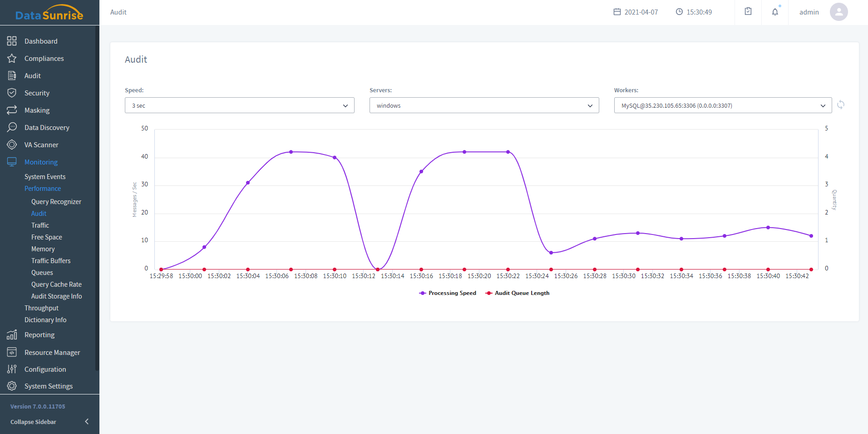Click the System Settings gear icon
Image resolution: width=868 pixels, height=434 pixels.
coord(12,386)
